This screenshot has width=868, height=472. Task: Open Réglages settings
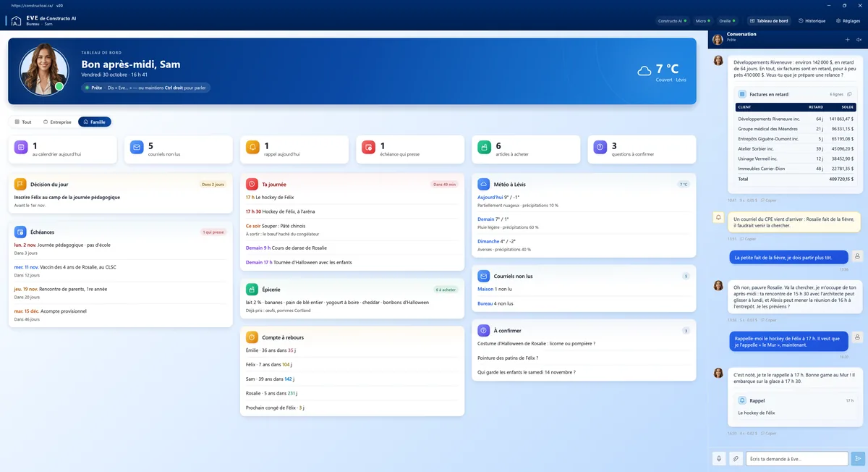coord(848,21)
